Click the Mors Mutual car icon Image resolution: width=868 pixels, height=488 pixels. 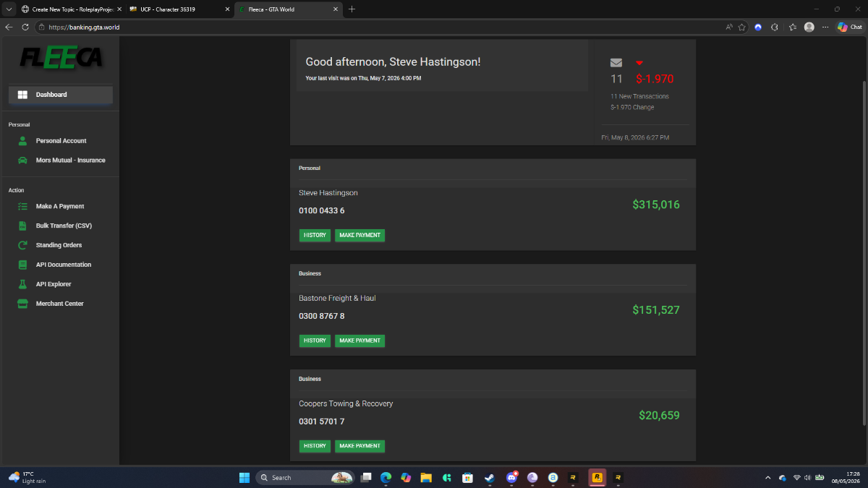[22, 160]
